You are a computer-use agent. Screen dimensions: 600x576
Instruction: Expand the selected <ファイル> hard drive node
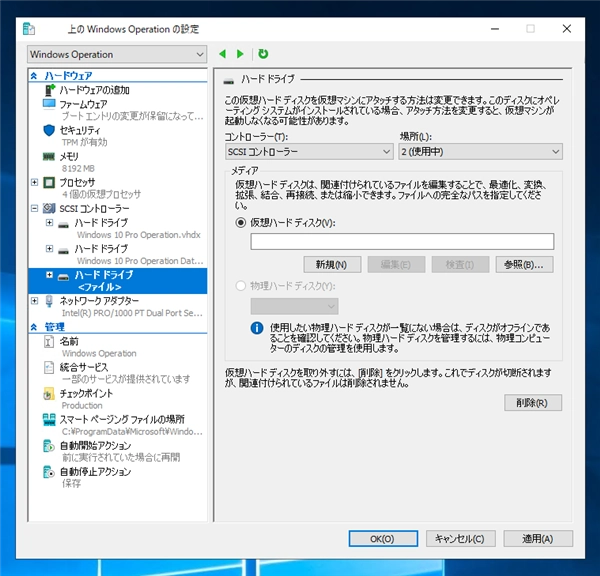tap(49, 274)
